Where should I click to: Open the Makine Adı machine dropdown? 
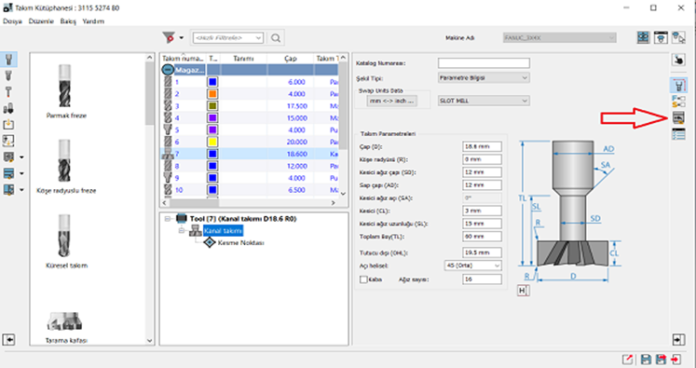click(x=559, y=38)
